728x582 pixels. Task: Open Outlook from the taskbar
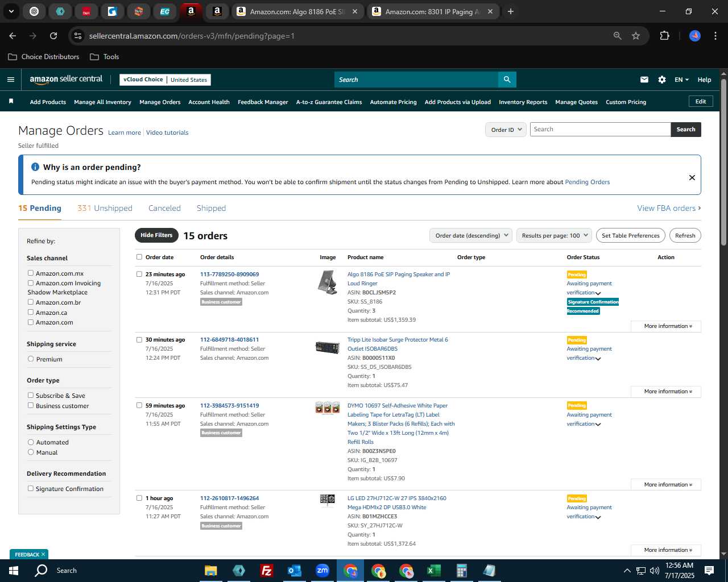[294, 571]
